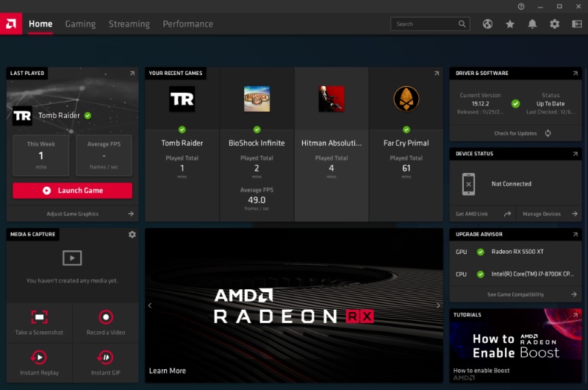Expand the Upgrade Advisor panel
The height and width of the screenshot is (390, 588).
(576, 235)
